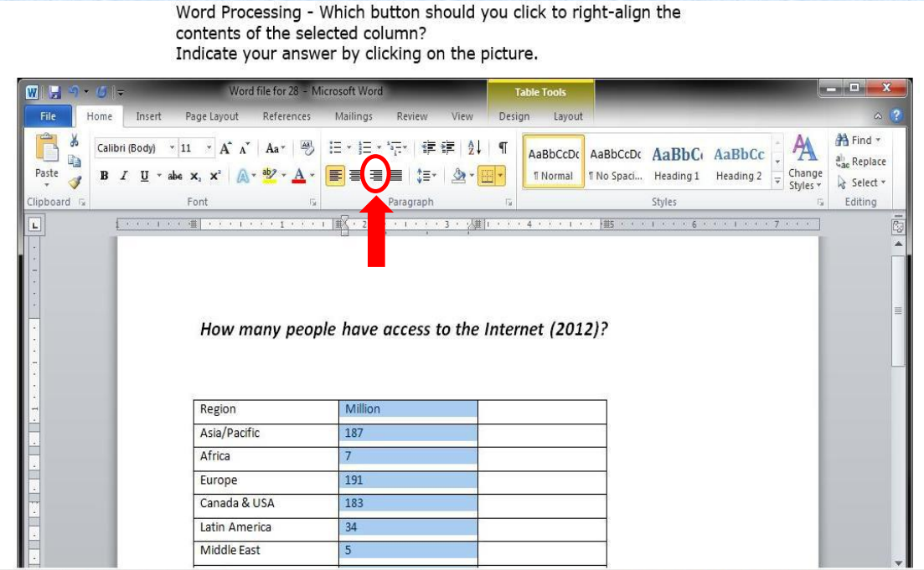
Task: Apply the No Spacing style
Action: pyautogui.click(x=615, y=162)
